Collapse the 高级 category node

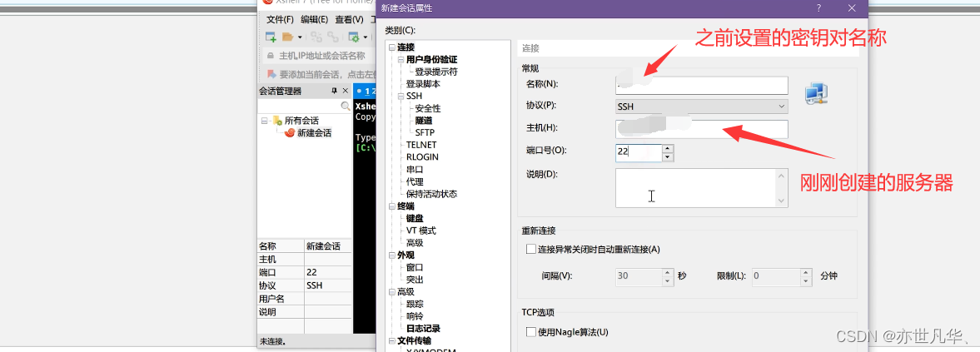(x=392, y=291)
